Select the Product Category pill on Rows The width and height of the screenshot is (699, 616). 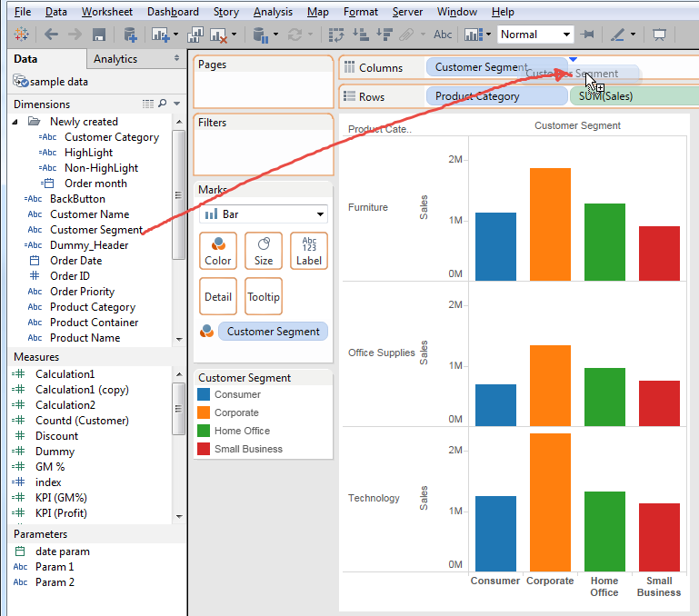point(496,96)
